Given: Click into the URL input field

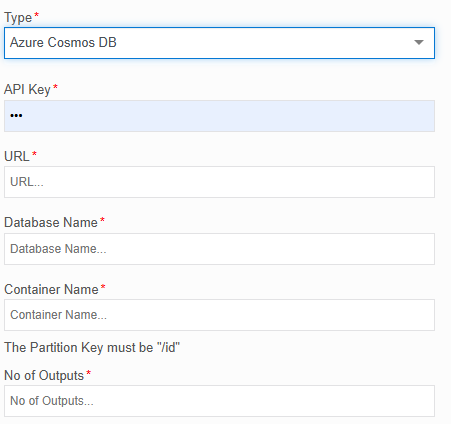Looking at the screenshot, I should (x=219, y=182).
